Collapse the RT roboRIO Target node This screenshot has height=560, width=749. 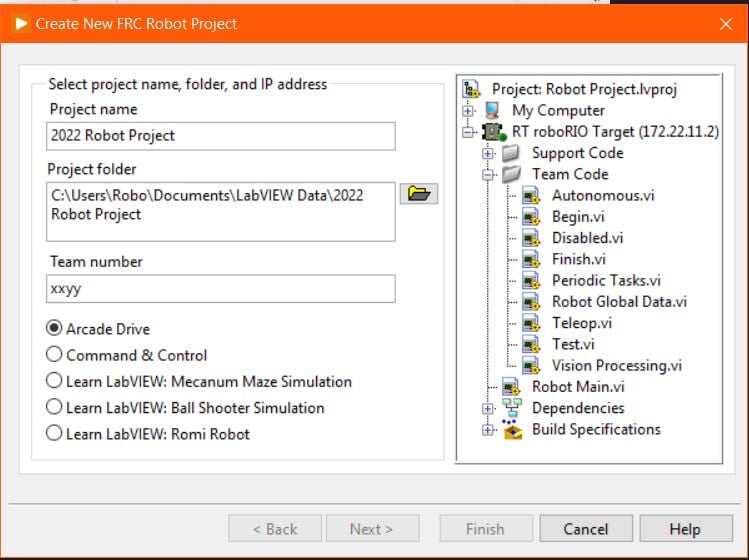click(468, 132)
